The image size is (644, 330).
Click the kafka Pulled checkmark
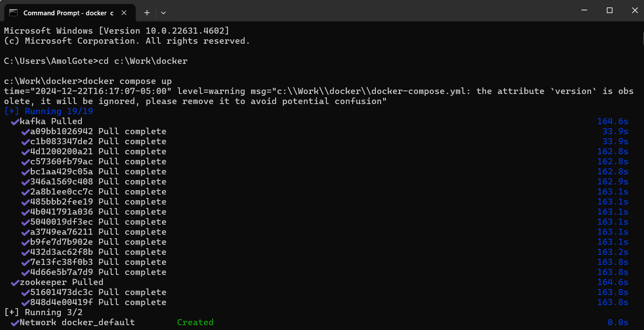[15, 122]
